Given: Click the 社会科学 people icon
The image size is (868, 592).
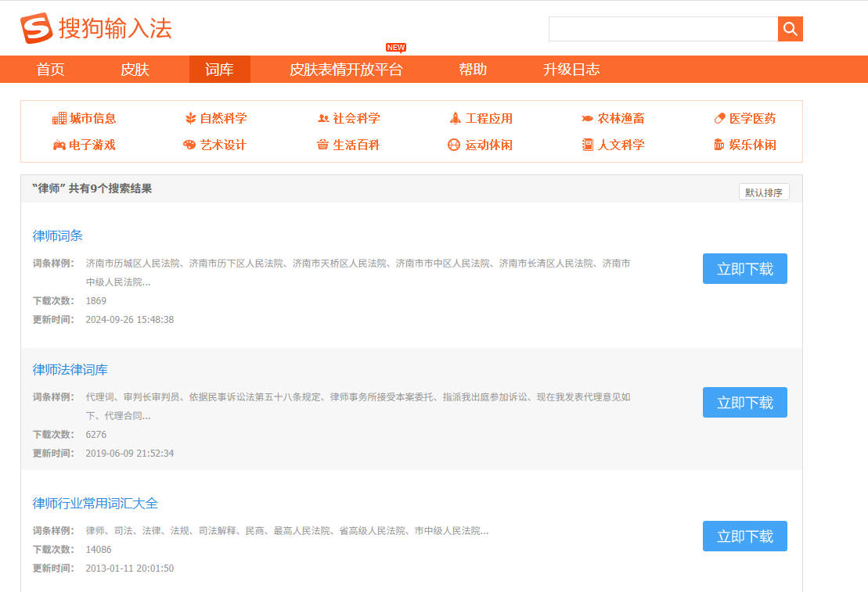Looking at the screenshot, I should (323, 118).
